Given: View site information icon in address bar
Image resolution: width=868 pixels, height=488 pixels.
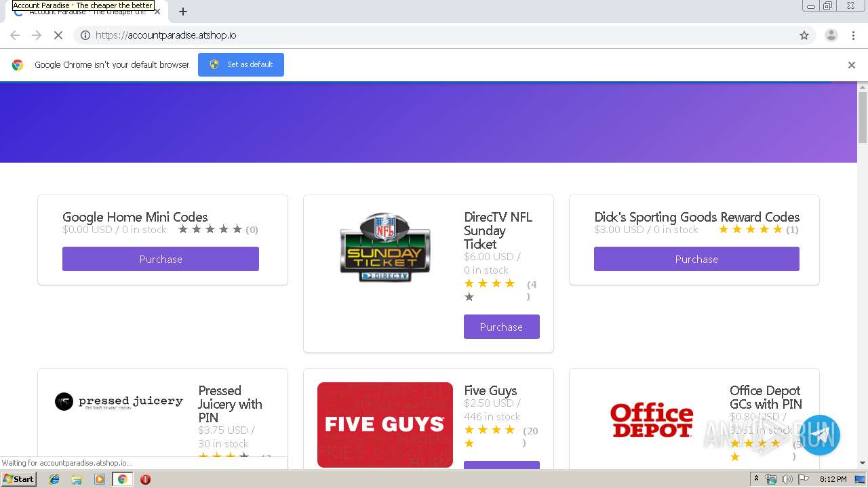Looking at the screenshot, I should tap(85, 35).
